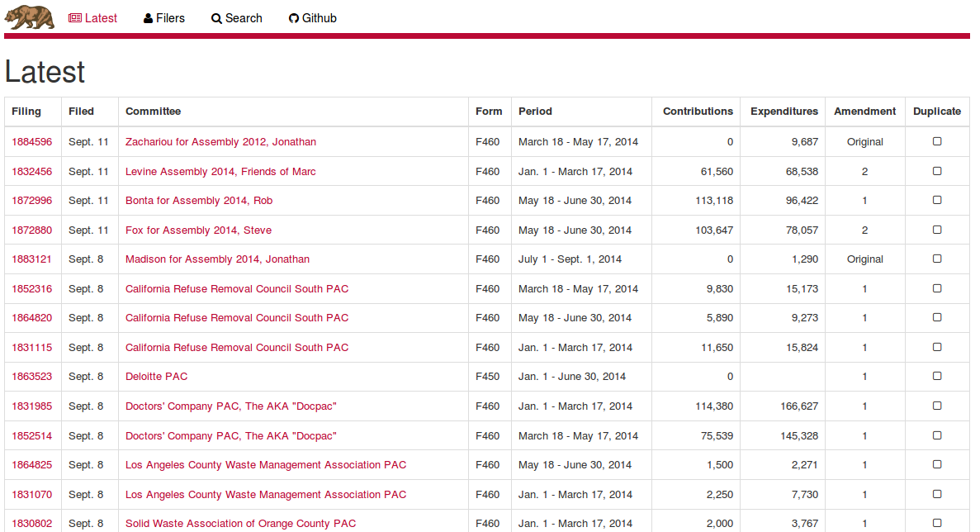Open Solid Waste Association of Orange County PAC
Image resolution: width=980 pixels, height=532 pixels.
click(240, 524)
